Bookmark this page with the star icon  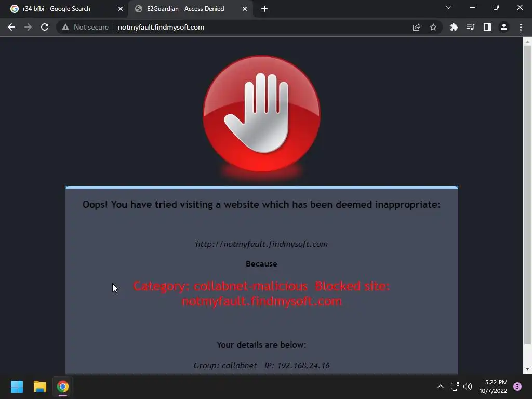tap(433, 27)
